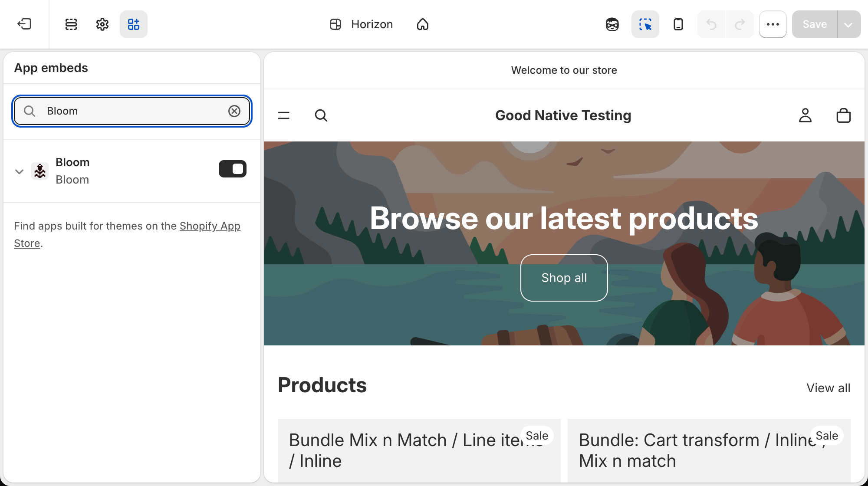Click the Products section heading

(322, 385)
